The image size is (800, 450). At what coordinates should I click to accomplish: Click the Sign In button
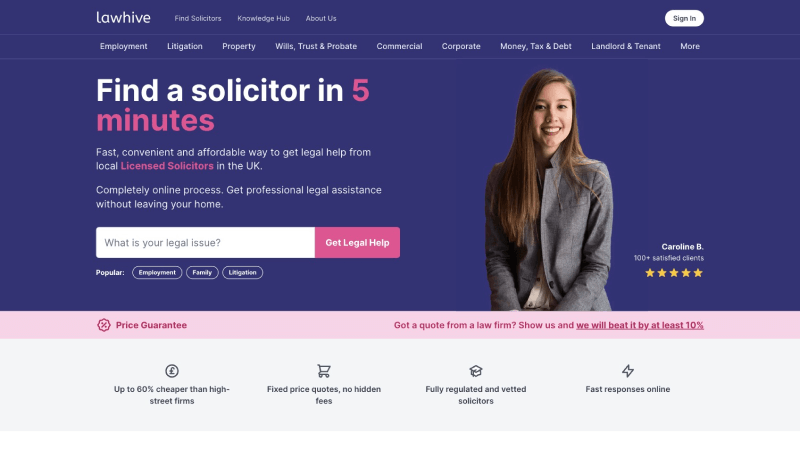684,18
